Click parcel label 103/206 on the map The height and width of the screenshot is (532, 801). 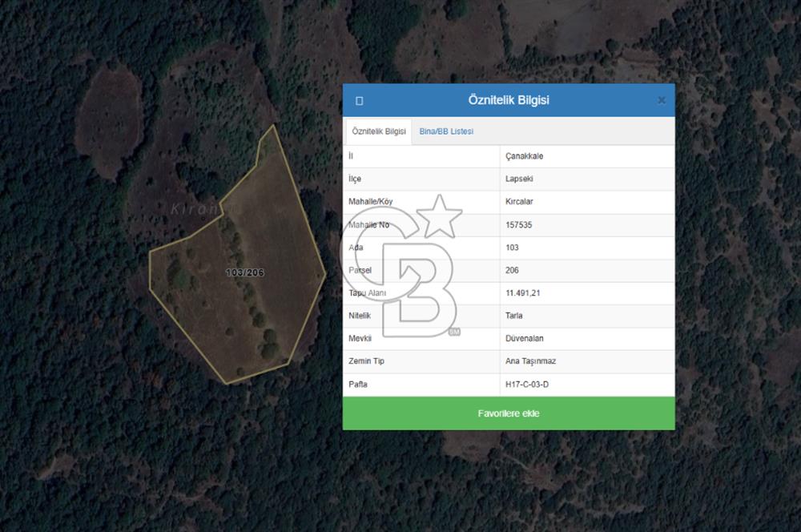coord(244,272)
